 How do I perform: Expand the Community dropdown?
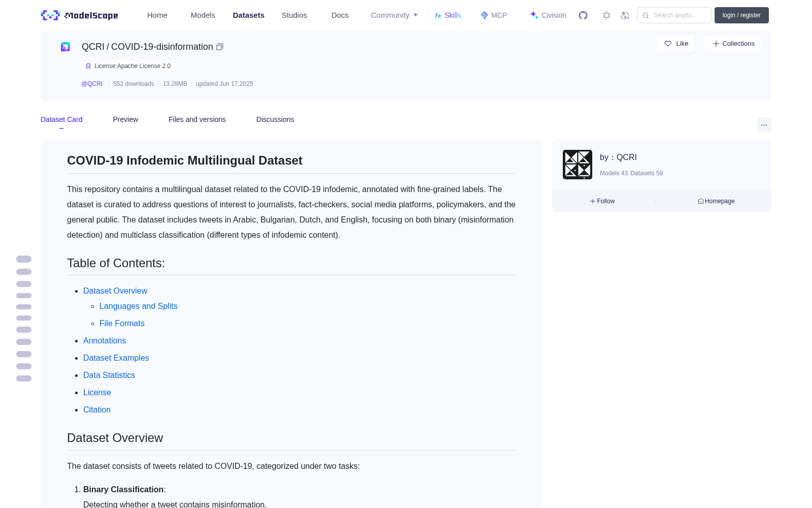pos(394,15)
